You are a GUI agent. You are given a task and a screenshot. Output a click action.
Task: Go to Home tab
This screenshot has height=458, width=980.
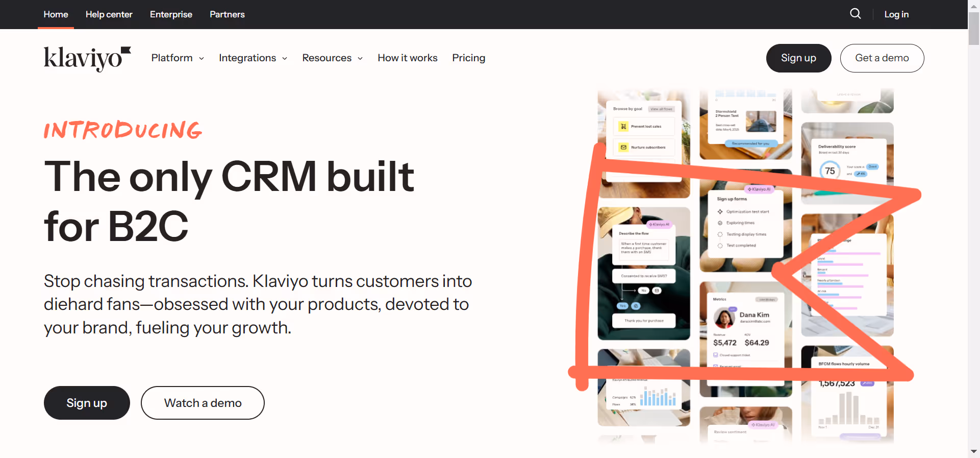[x=56, y=14]
